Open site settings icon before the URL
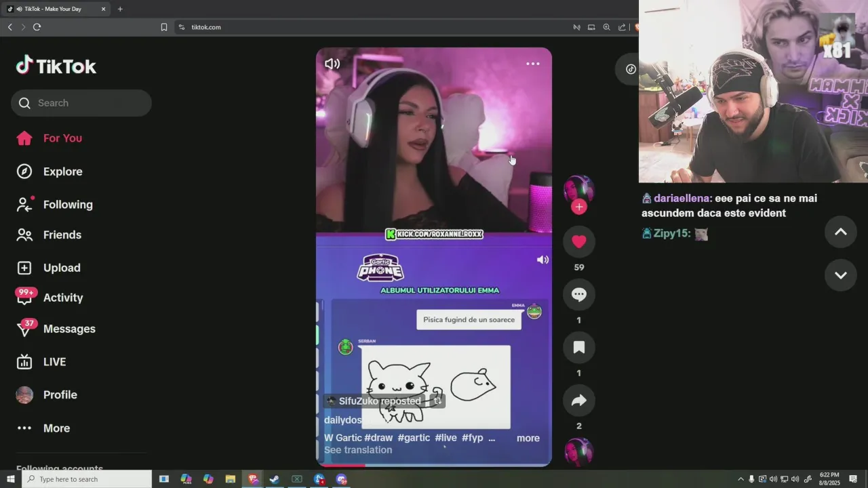 click(182, 27)
